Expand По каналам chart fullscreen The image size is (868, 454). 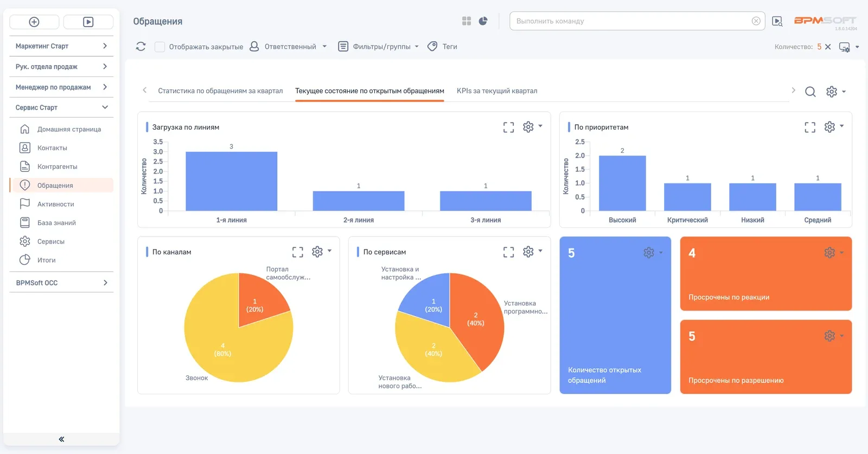tap(298, 252)
